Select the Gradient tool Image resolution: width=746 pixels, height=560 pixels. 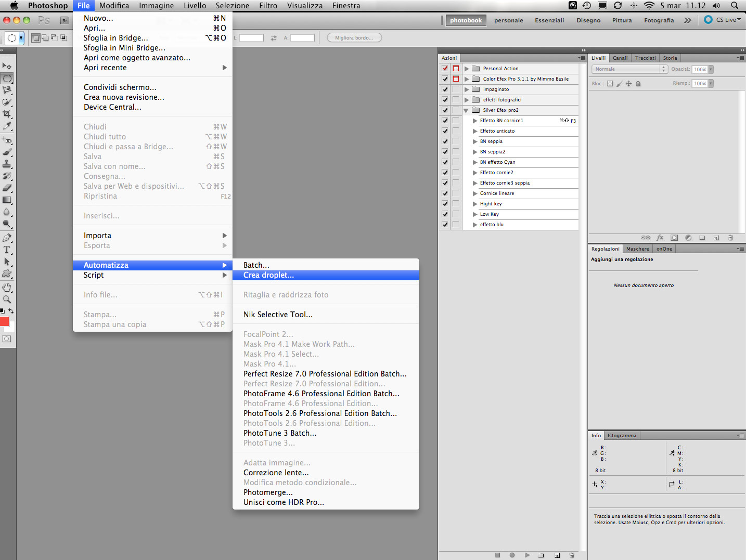point(7,200)
